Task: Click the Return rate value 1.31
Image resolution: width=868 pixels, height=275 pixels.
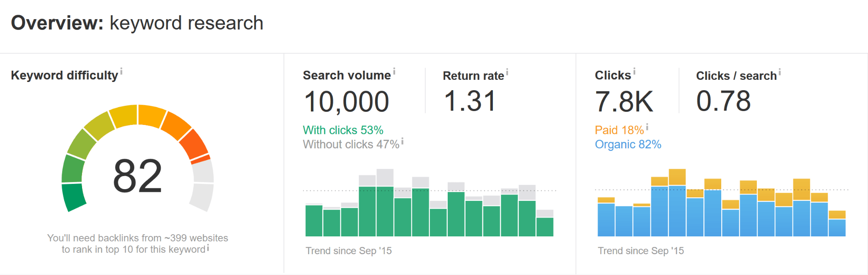Action: tap(470, 101)
